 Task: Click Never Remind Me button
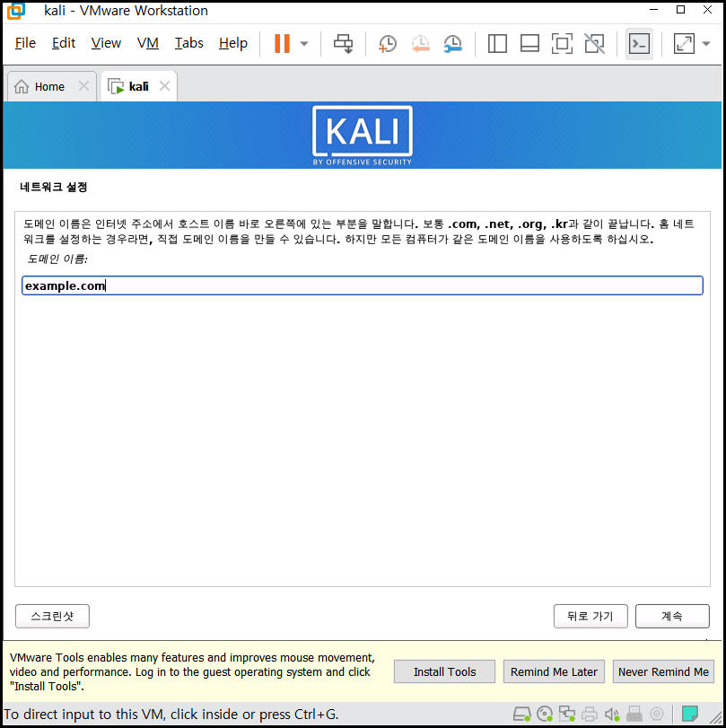[663, 671]
